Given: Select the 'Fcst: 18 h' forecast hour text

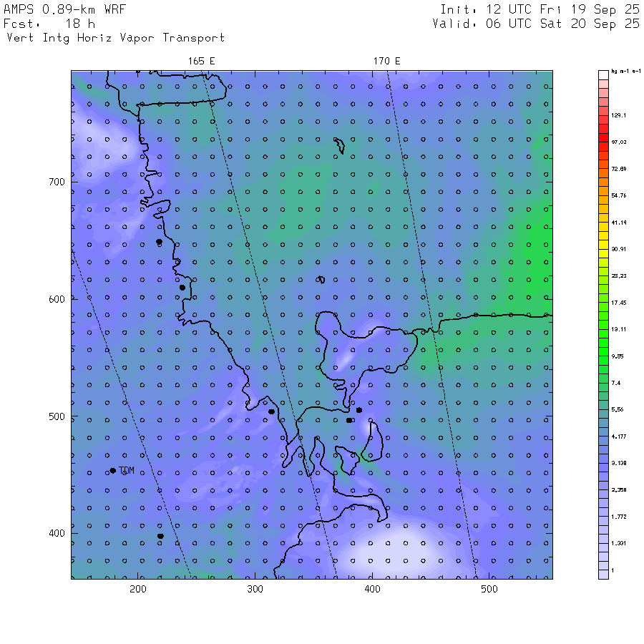Looking at the screenshot, I should coord(49,24).
